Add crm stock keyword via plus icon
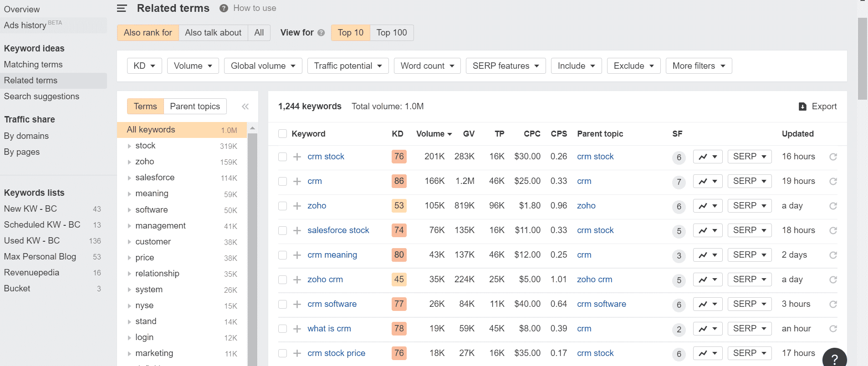This screenshot has height=366, width=868. click(297, 157)
